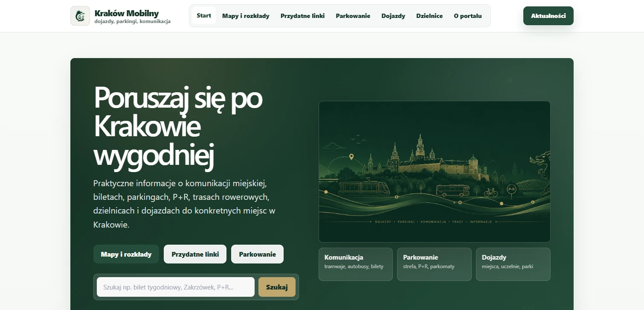644x310 pixels.
Task: Open the Dojazdy menu item
Action: tap(393, 16)
